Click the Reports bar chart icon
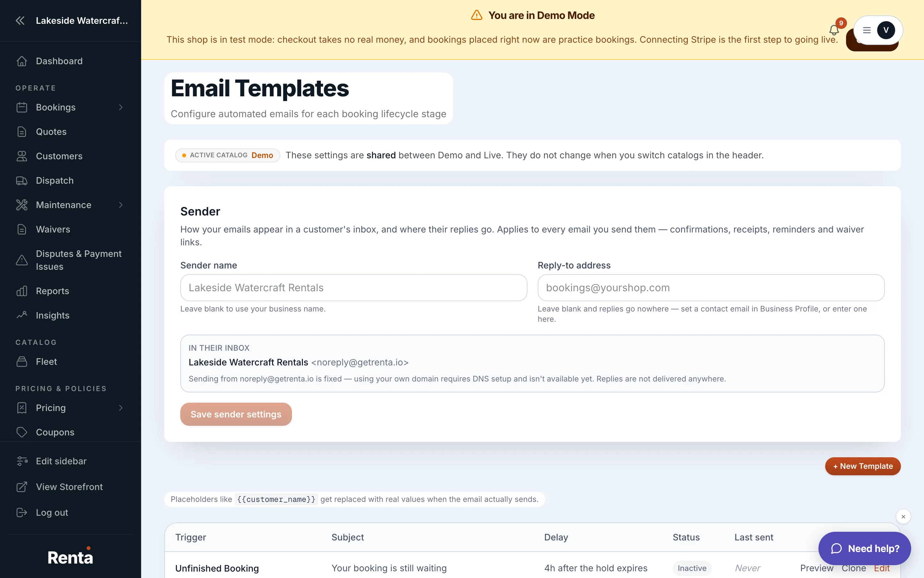 (22, 291)
